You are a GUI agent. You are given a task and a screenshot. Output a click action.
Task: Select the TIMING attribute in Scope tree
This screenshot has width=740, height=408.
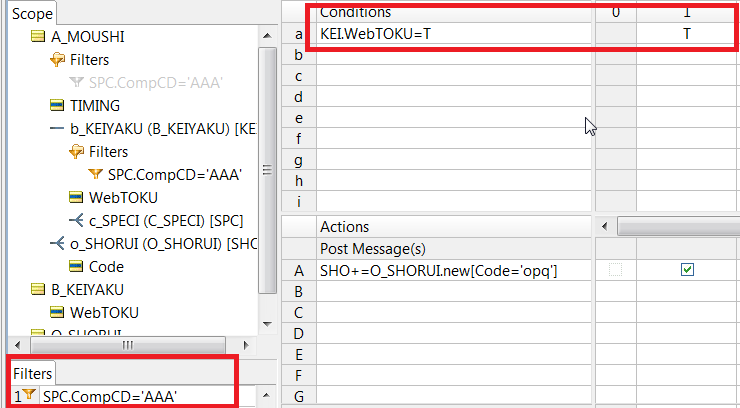coord(95,106)
